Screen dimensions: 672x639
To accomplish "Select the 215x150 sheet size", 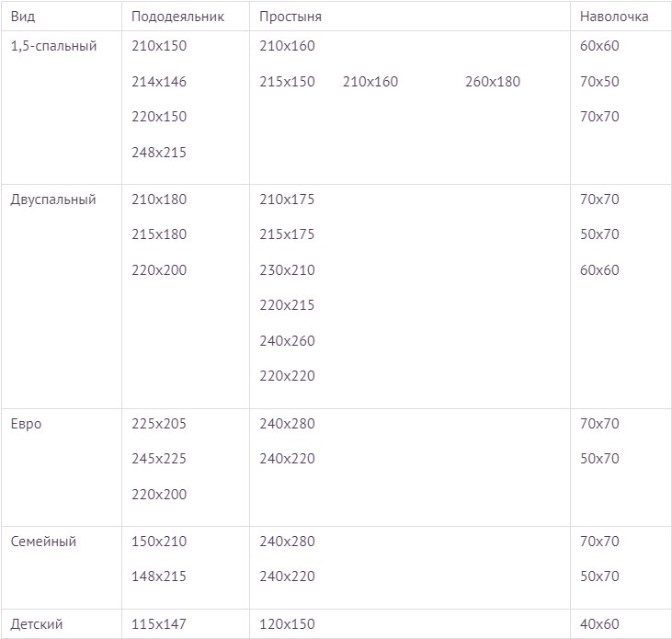I will tap(287, 82).
